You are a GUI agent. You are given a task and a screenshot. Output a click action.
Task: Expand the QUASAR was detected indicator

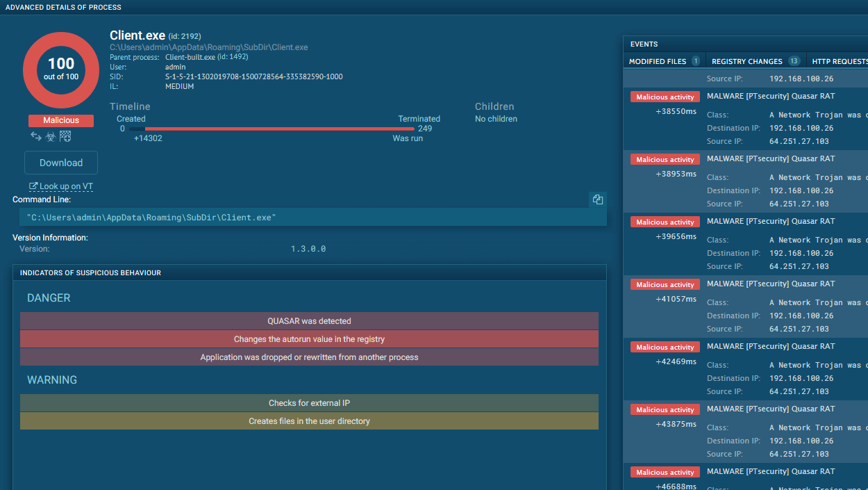pyautogui.click(x=309, y=321)
